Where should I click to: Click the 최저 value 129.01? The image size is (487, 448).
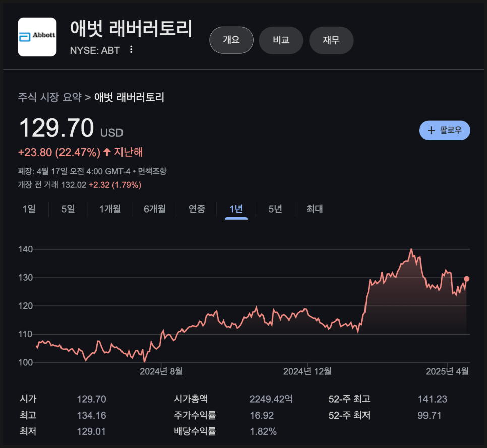pyautogui.click(x=91, y=432)
